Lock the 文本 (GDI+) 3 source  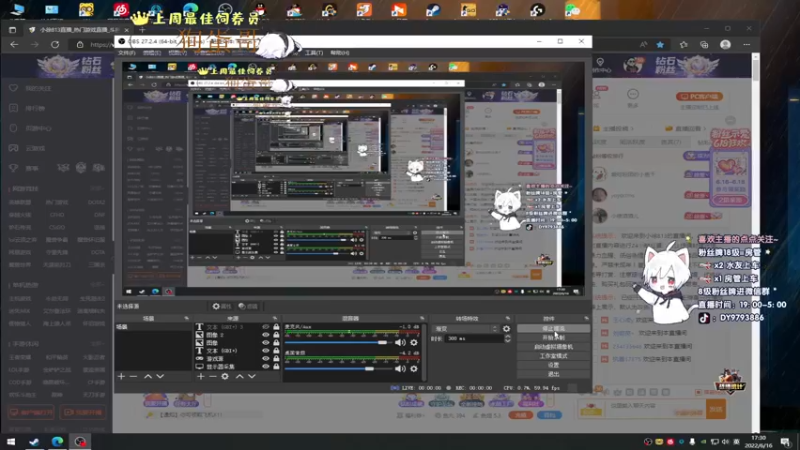(x=276, y=327)
